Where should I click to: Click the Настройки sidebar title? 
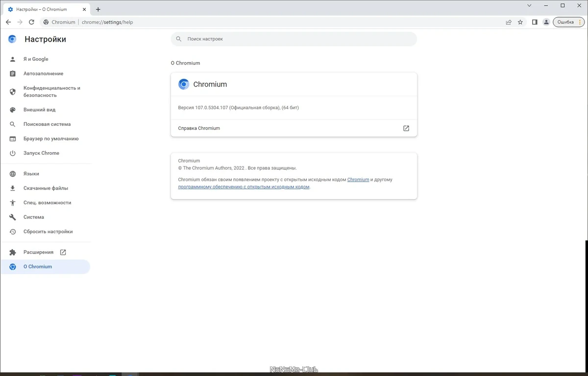tap(45, 39)
